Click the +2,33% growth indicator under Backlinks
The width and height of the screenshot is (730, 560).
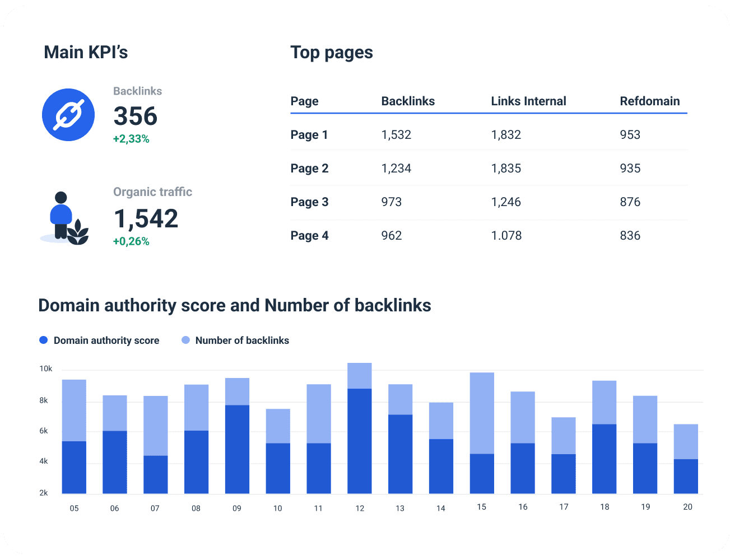(x=131, y=138)
